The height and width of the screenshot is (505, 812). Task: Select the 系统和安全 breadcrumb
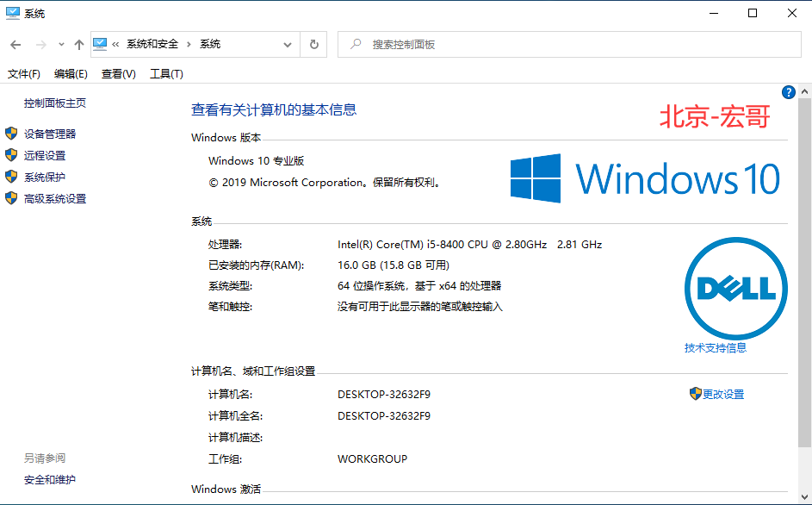(x=152, y=44)
